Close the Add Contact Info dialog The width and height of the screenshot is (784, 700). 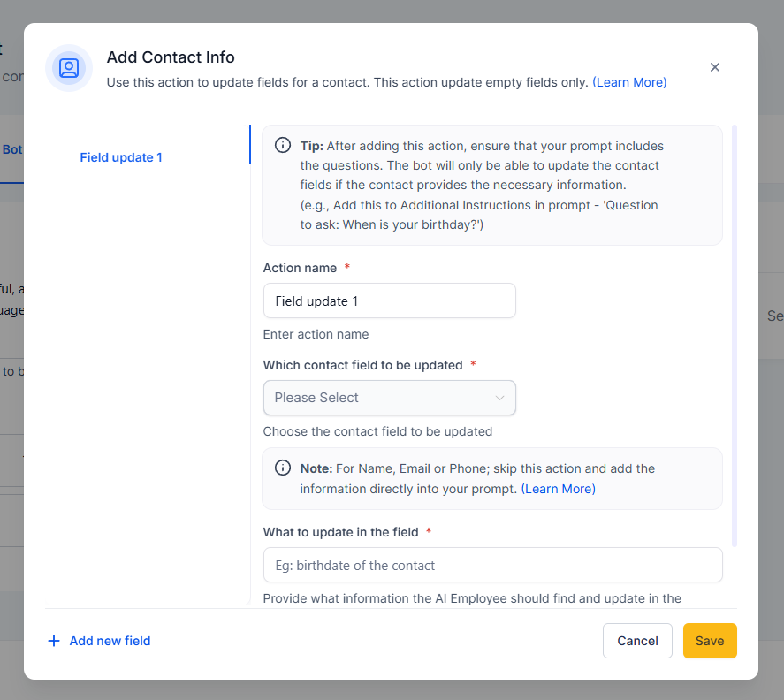(x=715, y=67)
